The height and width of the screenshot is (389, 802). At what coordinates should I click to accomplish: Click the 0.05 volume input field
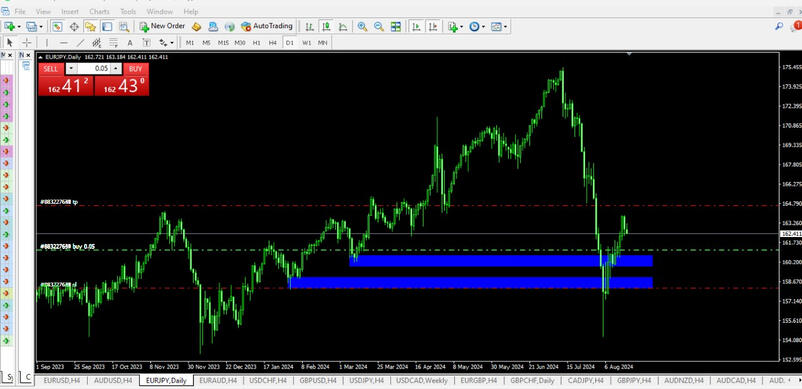(94, 69)
